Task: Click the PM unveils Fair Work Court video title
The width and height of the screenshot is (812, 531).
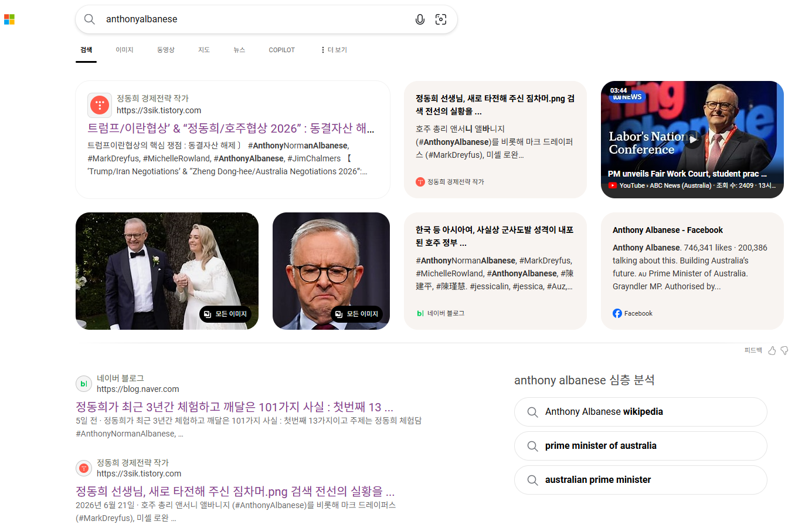Action: (x=687, y=174)
